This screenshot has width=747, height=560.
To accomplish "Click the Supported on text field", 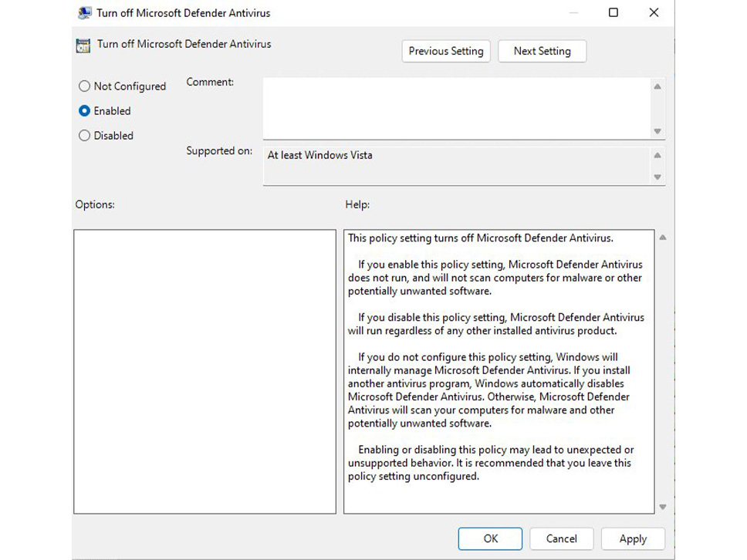I will click(456, 166).
